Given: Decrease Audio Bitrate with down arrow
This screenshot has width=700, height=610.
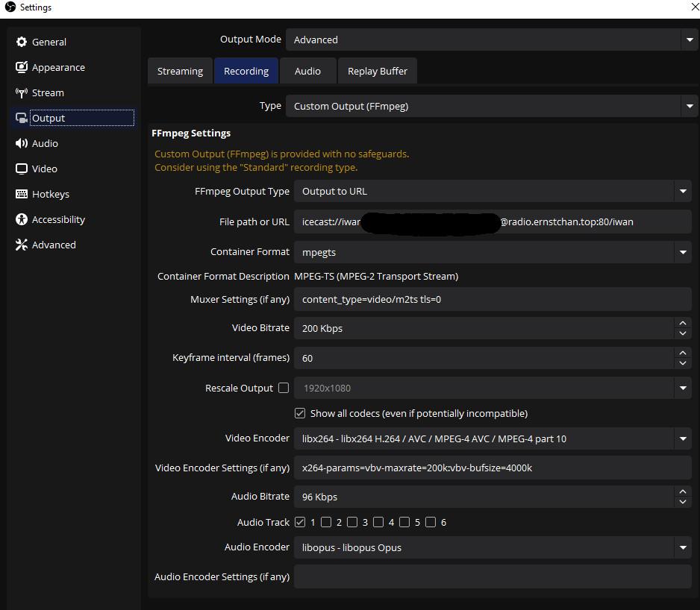Looking at the screenshot, I should click(683, 502).
